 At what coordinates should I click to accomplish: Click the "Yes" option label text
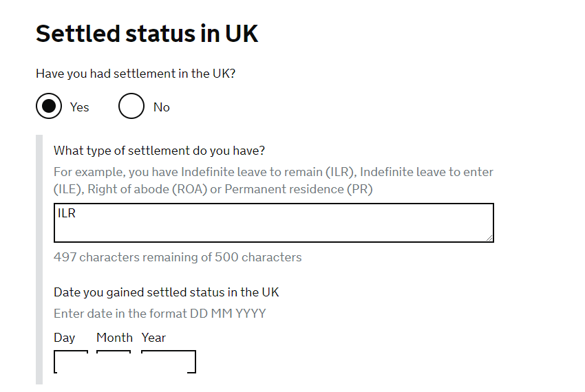[80, 107]
